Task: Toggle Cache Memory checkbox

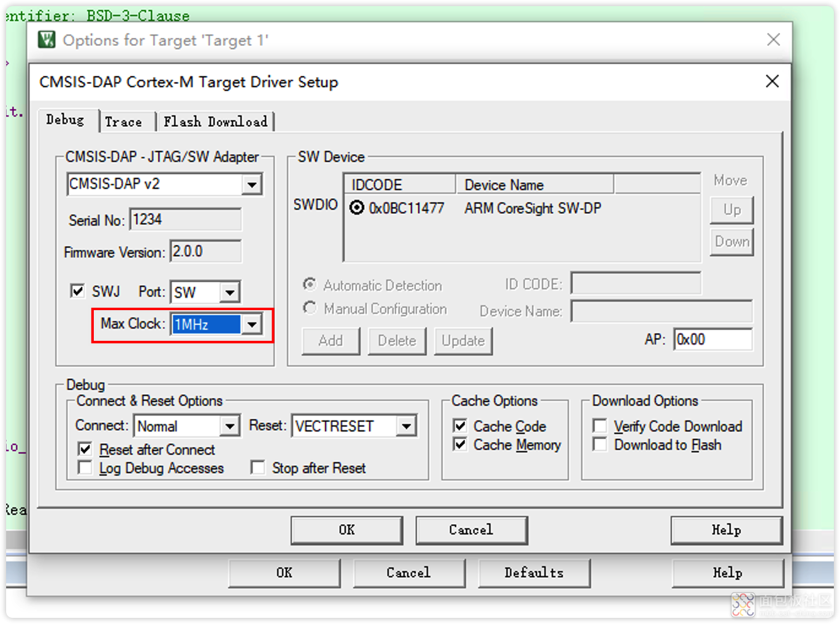Action: point(460,444)
